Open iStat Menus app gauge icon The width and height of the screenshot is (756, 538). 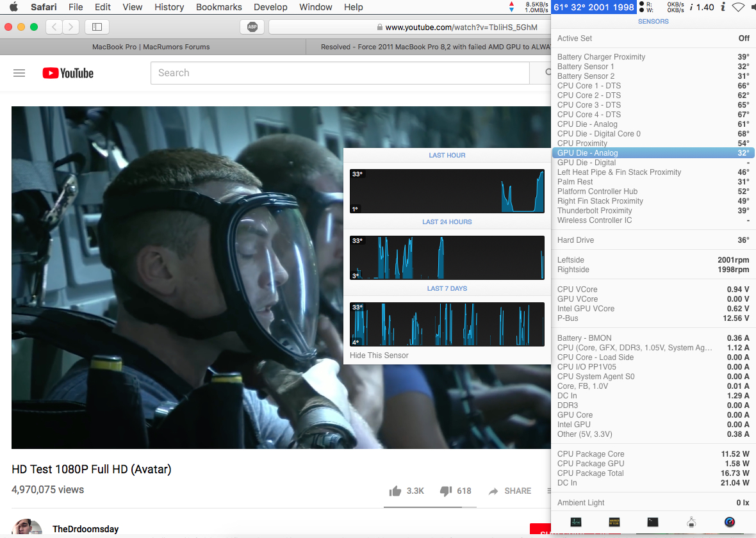[x=730, y=522]
